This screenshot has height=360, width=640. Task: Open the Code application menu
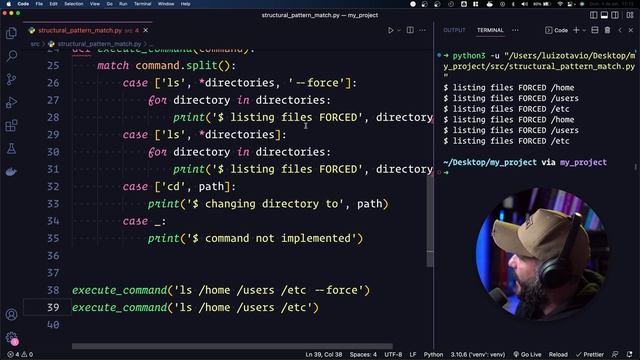coord(23,4)
